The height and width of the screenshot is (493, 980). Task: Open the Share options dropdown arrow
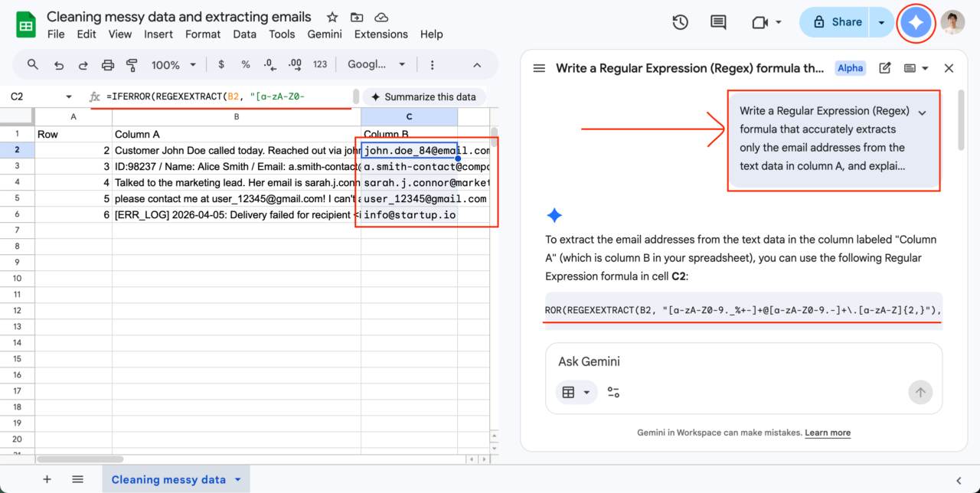coord(881,23)
